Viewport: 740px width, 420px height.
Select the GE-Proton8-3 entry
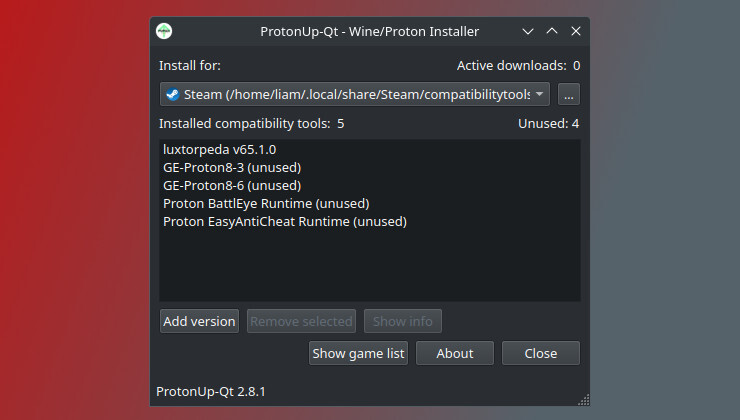(232, 168)
